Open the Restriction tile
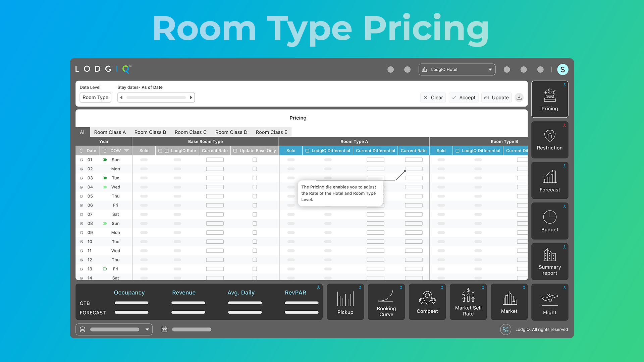 click(x=549, y=140)
